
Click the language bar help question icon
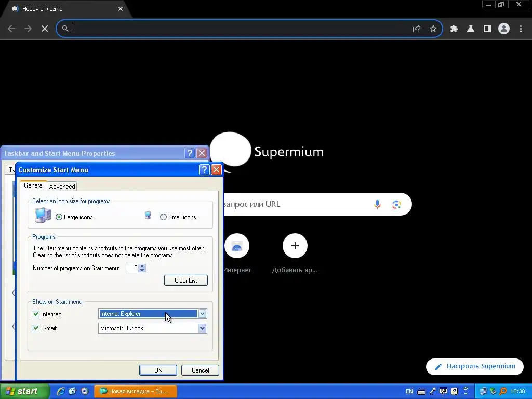454,391
